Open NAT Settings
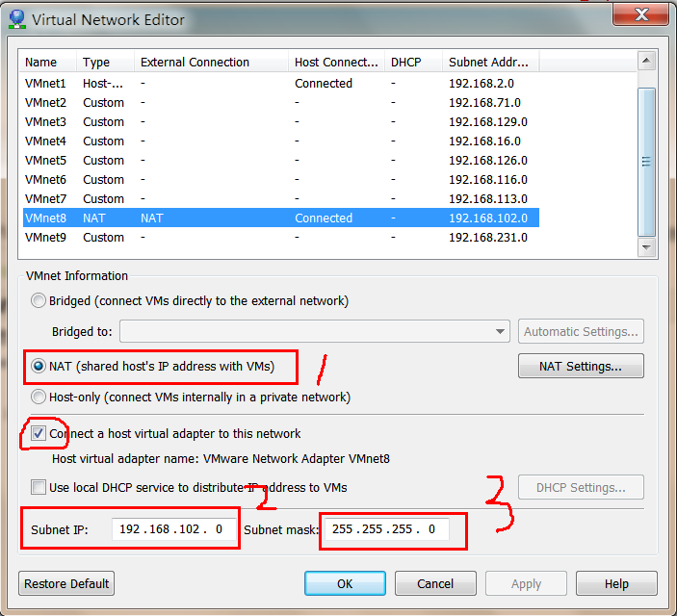 pyautogui.click(x=580, y=366)
